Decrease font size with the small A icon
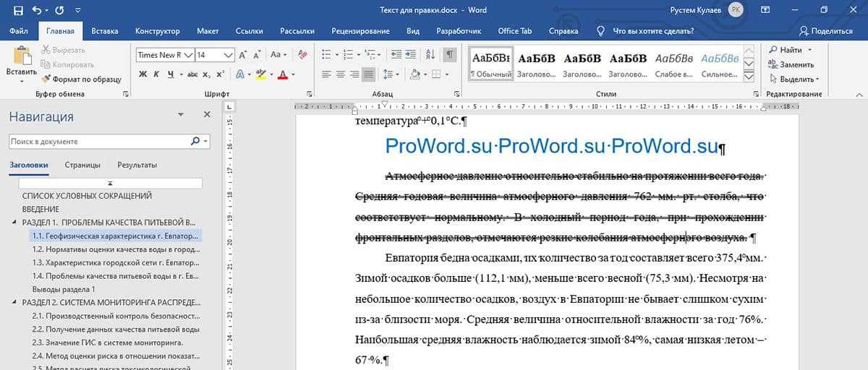The image size is (868, 370). pyautogui.click(x=256, y=54)
